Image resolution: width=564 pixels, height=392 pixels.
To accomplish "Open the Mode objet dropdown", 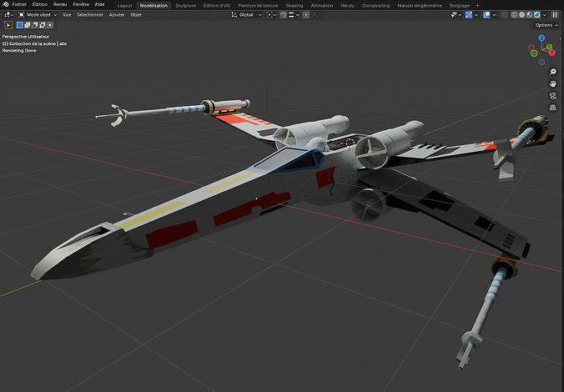I will point(38,15).
